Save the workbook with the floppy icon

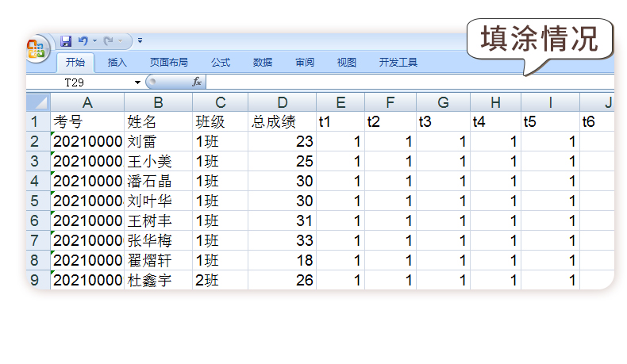(66, 40)
